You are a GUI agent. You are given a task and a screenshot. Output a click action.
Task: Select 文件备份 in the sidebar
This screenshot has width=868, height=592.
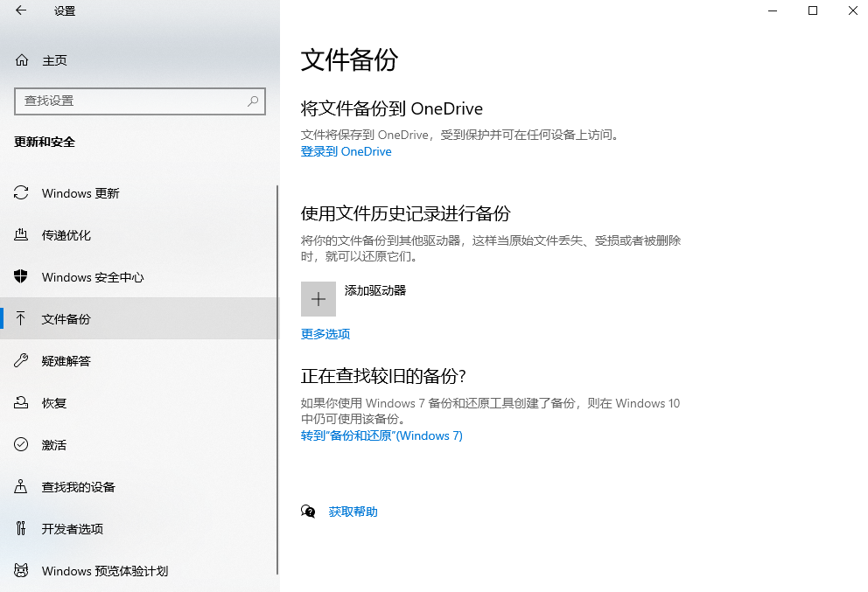138,318
